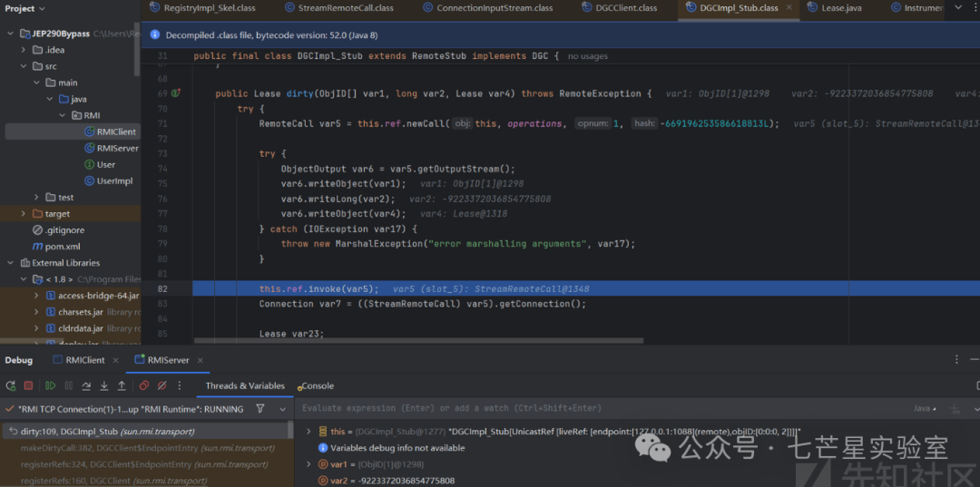Select UserImpl class in project tree
980x487 pixels.
[x=108, y=181]
